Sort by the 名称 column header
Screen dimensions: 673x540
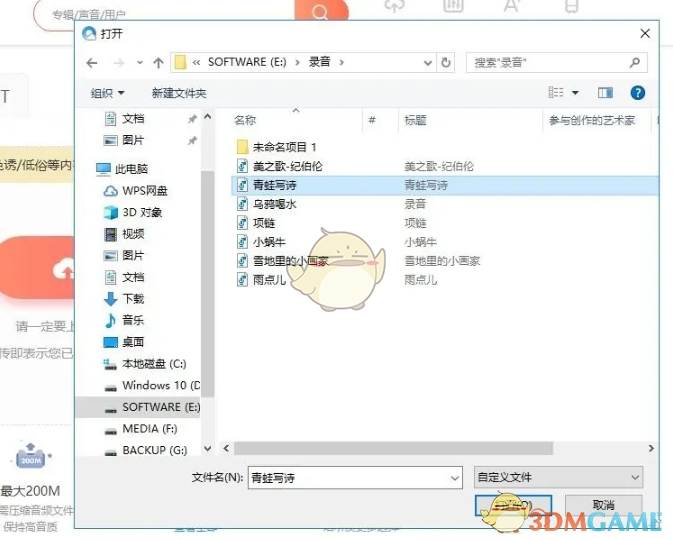(x=245, y=120)
